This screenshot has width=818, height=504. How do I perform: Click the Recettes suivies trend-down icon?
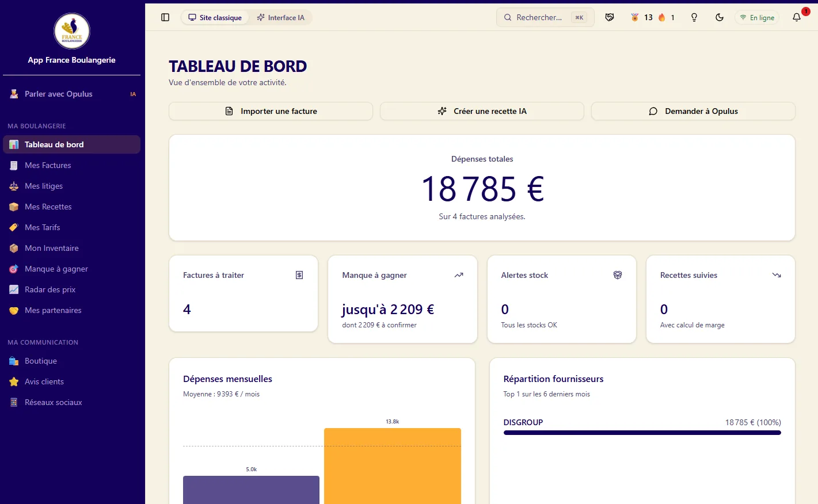tap(777, 275)
